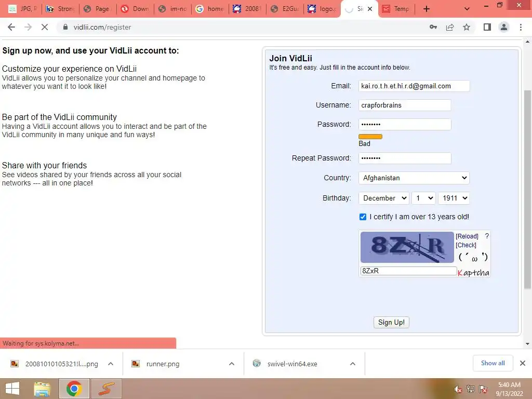Bookmark this page with the star
The width and height of the screenshot is (532, 399).
coord(467,27)
